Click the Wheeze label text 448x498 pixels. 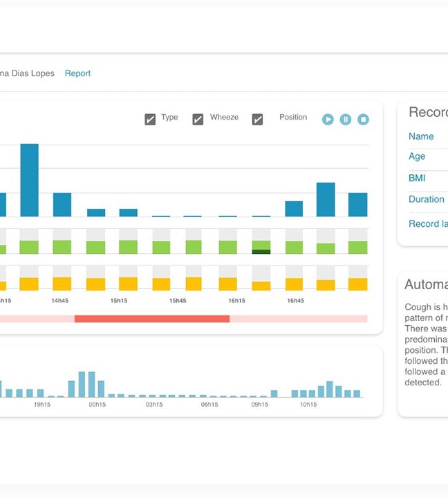[224, 117]
